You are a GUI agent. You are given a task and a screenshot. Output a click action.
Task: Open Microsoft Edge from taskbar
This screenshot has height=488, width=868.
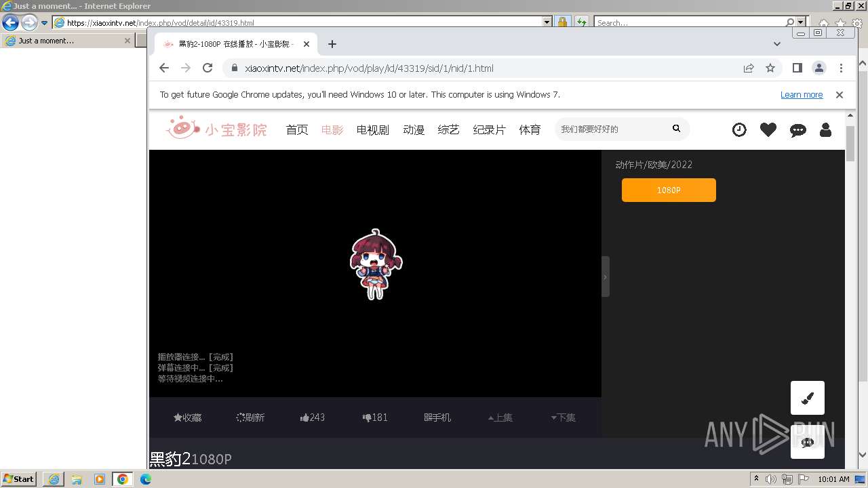pyautogui.click(x=146, y=479)
